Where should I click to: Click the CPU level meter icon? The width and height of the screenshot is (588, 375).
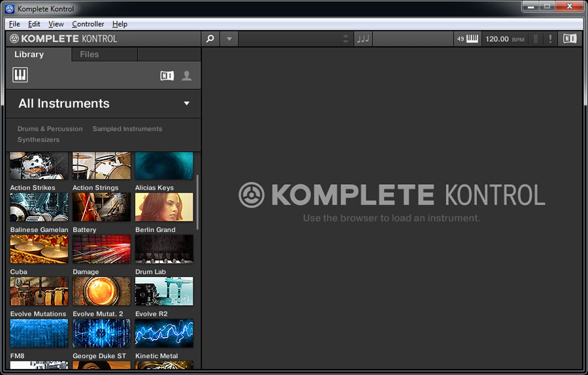tap(536, 39)
